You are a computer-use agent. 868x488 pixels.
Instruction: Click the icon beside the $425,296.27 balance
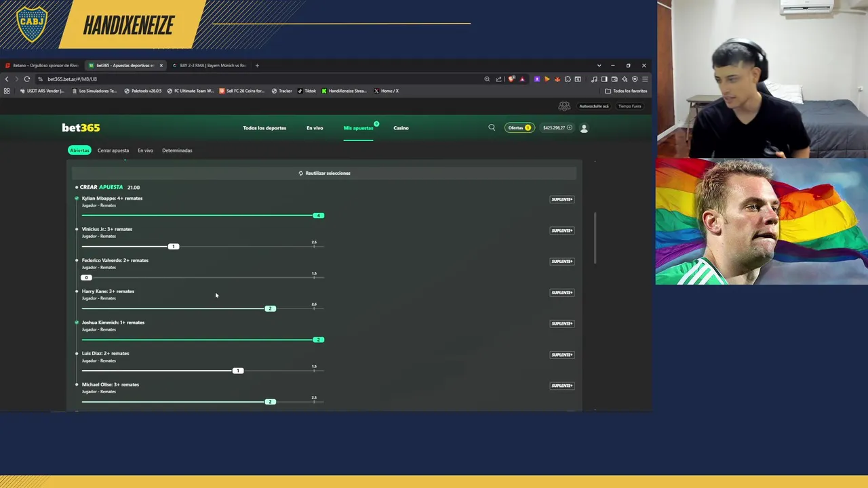tap(570, 127)
